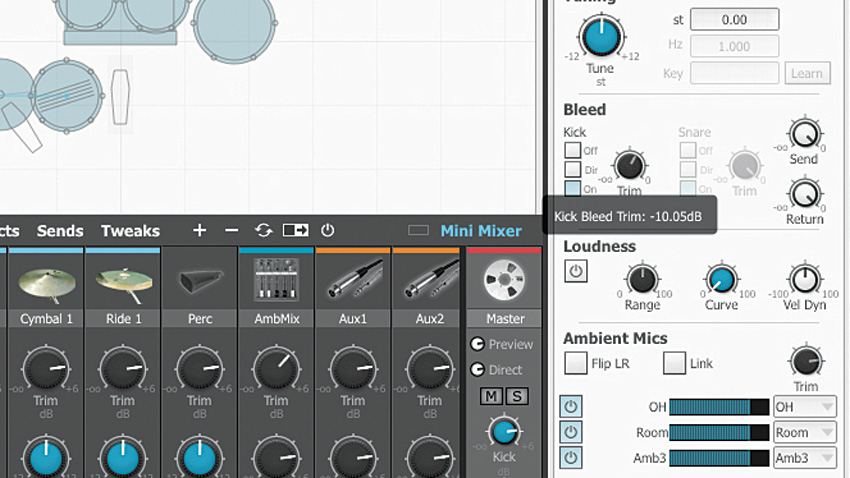
Task: Click the power icon beside Mini Mixer
Action: (327, 230)
